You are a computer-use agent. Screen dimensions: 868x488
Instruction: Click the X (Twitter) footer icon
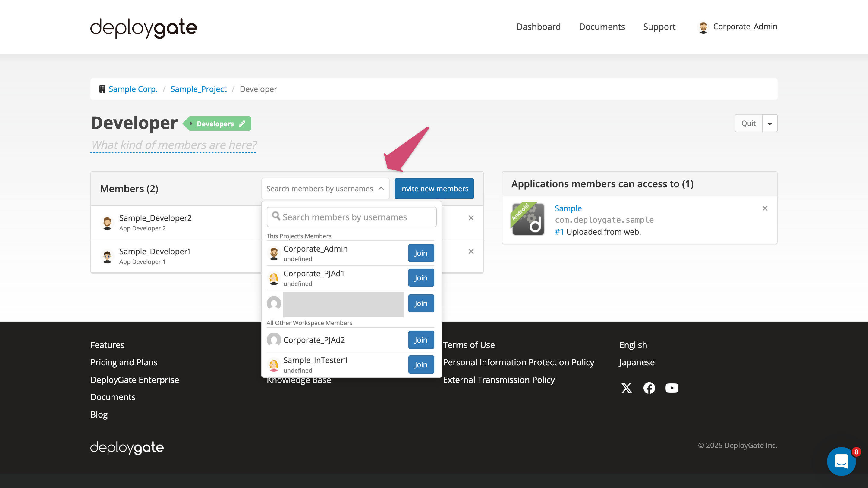[626, 388]
